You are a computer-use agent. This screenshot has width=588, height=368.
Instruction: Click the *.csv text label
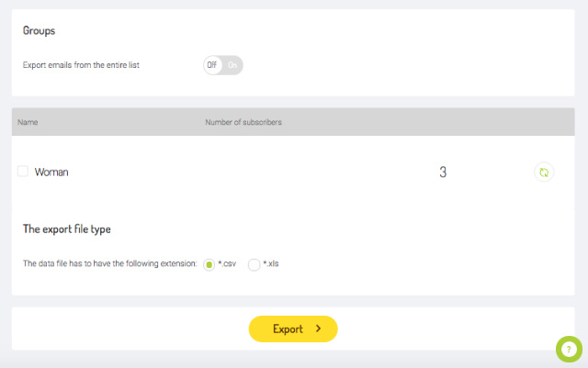point(227,263)
